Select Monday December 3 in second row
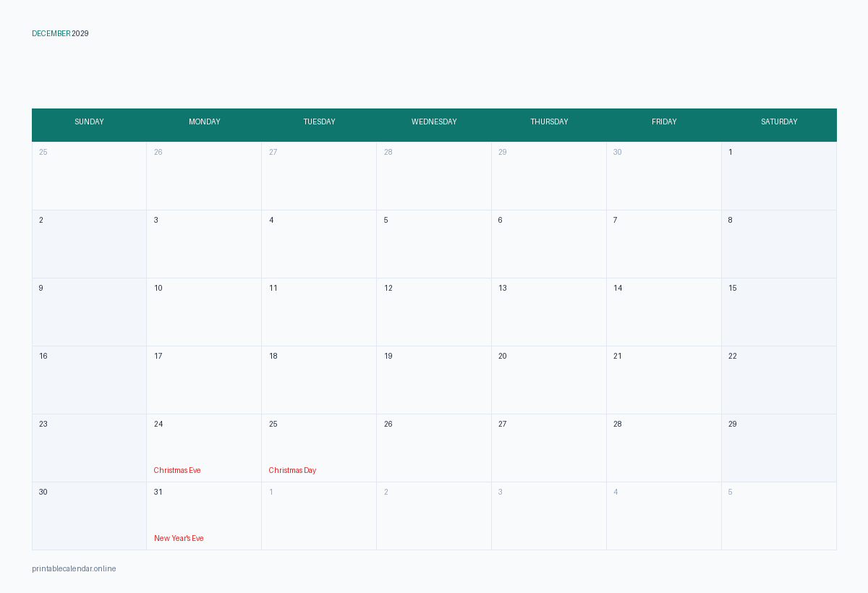Image resolution: width=868 pixels, height=593 pixels. 204,244
